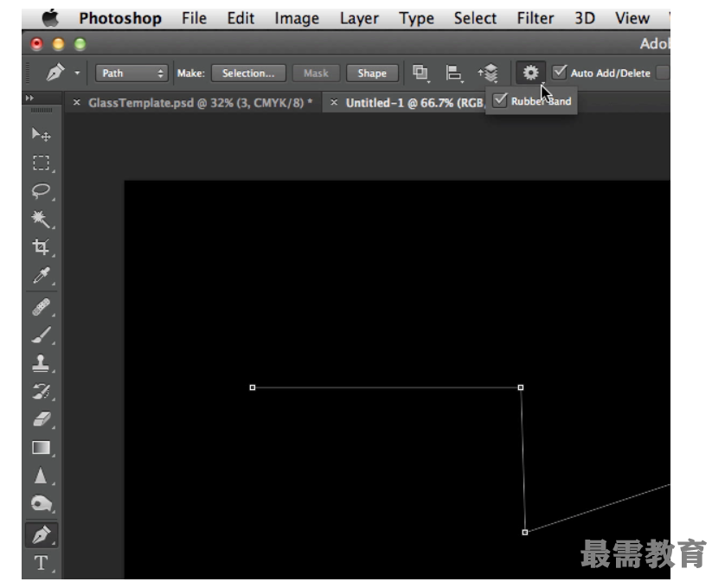The image size is (712, 588).
Task: Open the View menu
Action: point(632,18)
